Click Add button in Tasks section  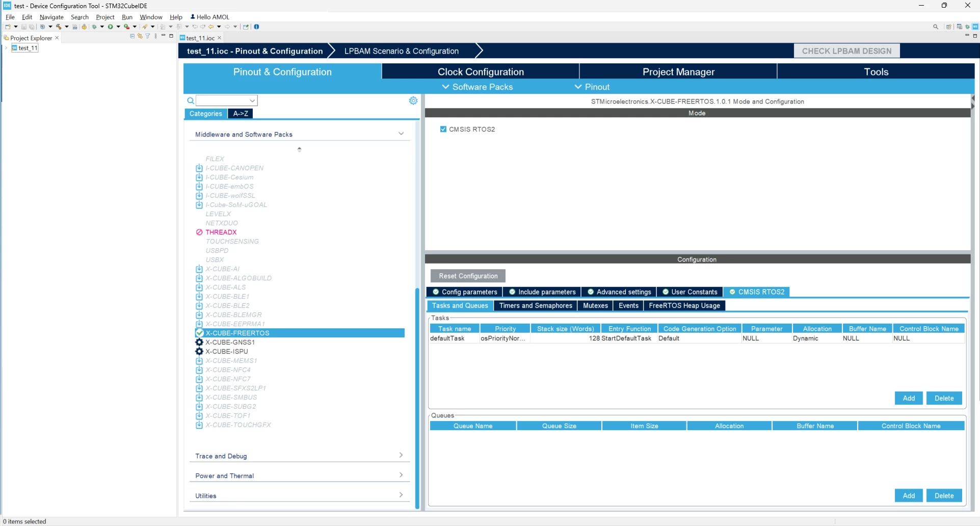[909, 399]
